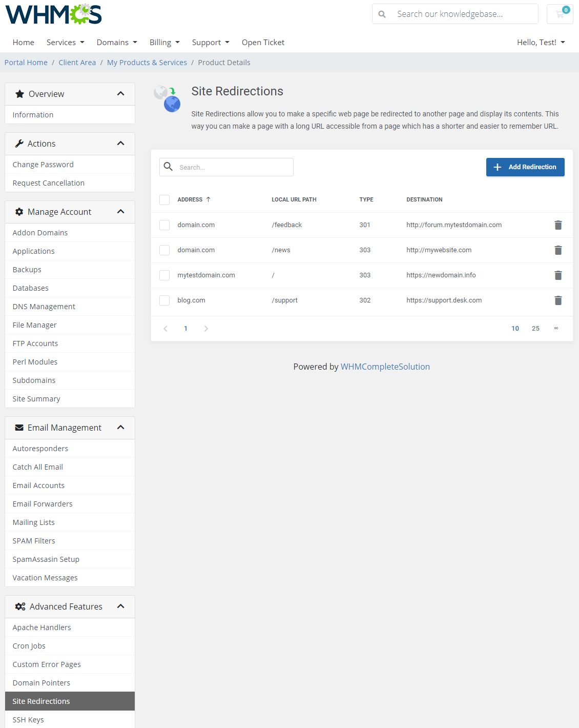Click the Manage Account gear icon
Viewport: 579px width, 728px height.
point(19,212)
